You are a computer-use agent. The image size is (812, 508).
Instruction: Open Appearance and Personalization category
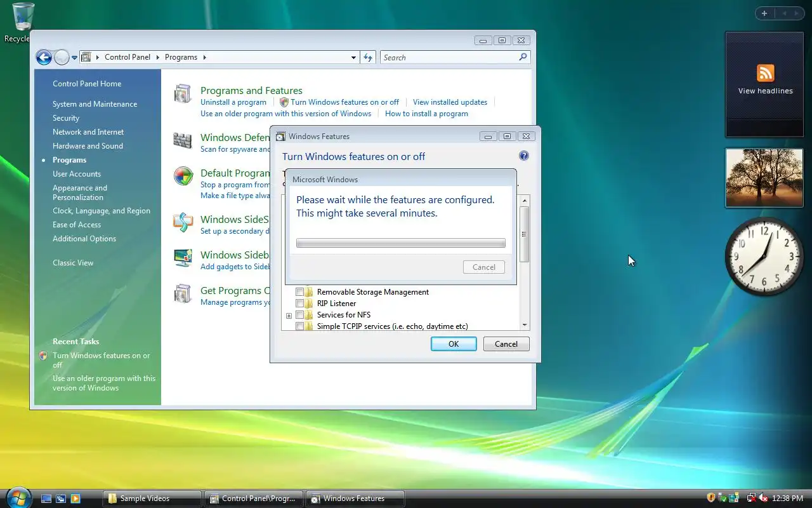[x=80, y=192]
